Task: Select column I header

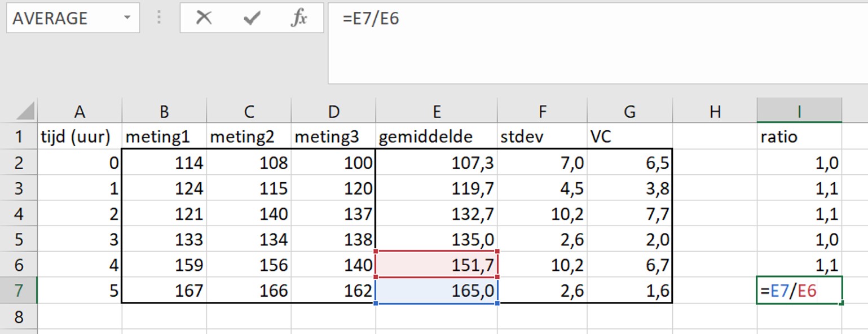Action: (799, 111)
